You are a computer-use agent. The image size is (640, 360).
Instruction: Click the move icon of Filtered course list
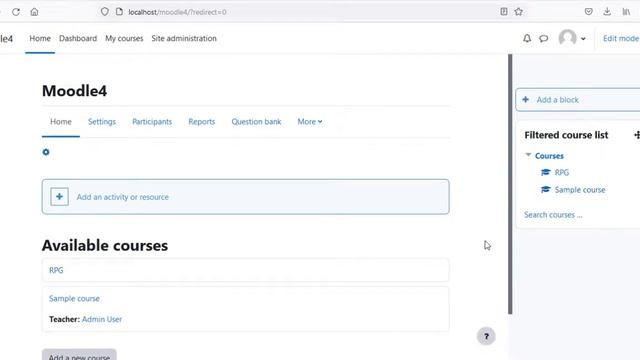[x=637, y=135]
